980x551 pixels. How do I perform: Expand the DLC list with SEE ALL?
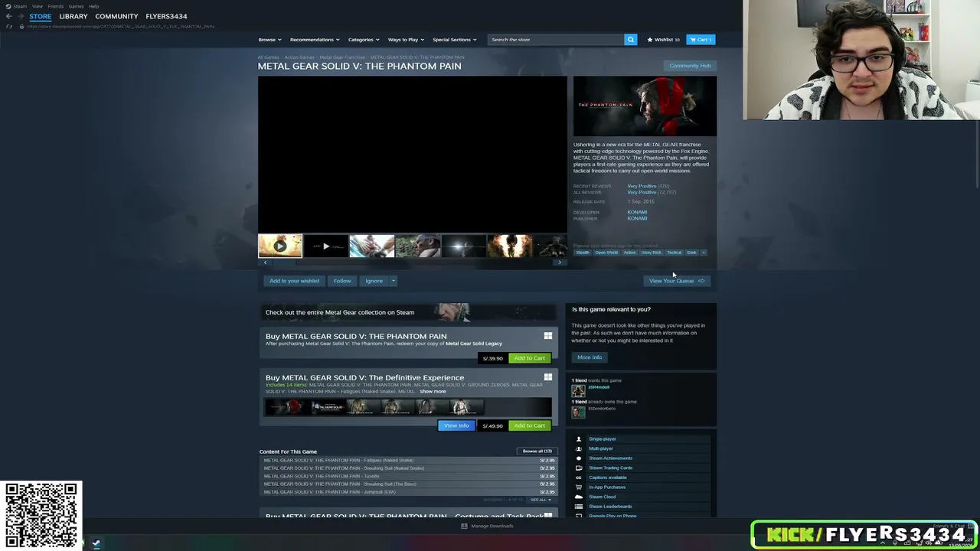(x=541, y=500)
